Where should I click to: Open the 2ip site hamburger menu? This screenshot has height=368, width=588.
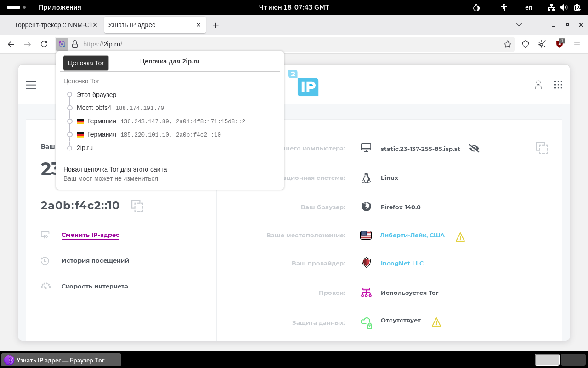tap(31, 85)
